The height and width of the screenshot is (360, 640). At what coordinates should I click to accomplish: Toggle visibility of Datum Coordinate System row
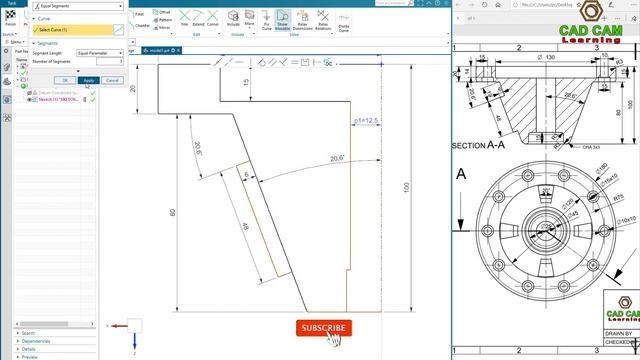point(29,93)
